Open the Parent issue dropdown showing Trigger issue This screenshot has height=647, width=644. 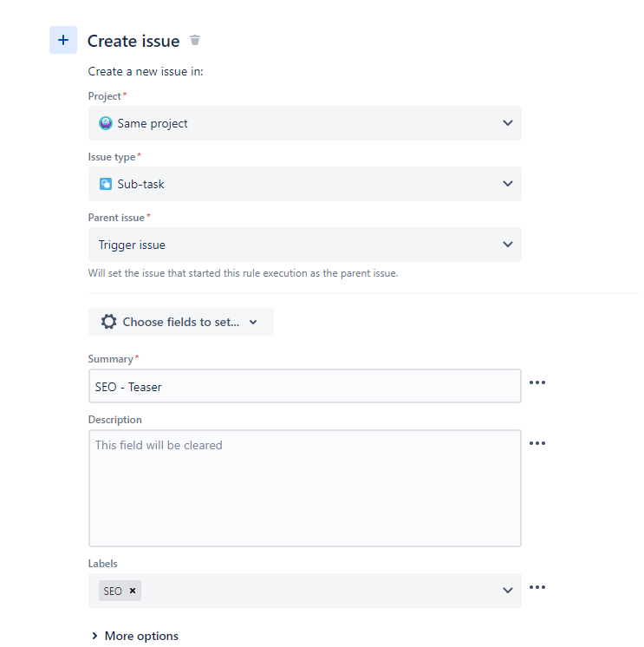coord(305,245)
